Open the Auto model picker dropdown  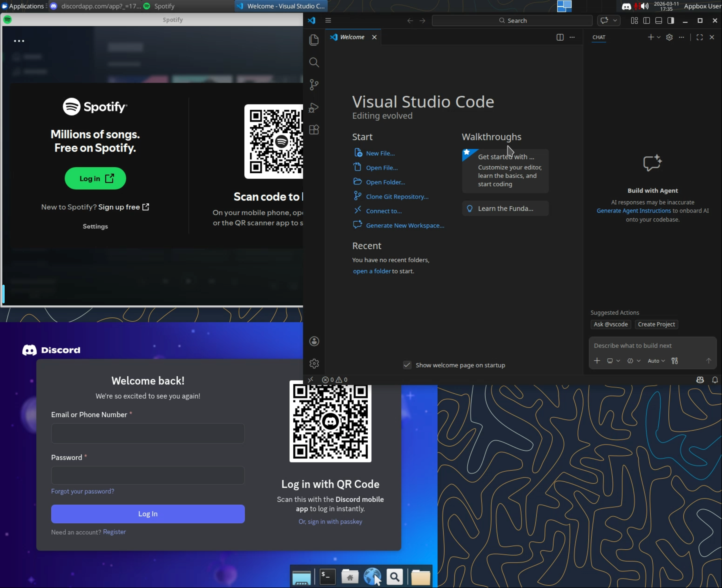[x=656, y=361]
